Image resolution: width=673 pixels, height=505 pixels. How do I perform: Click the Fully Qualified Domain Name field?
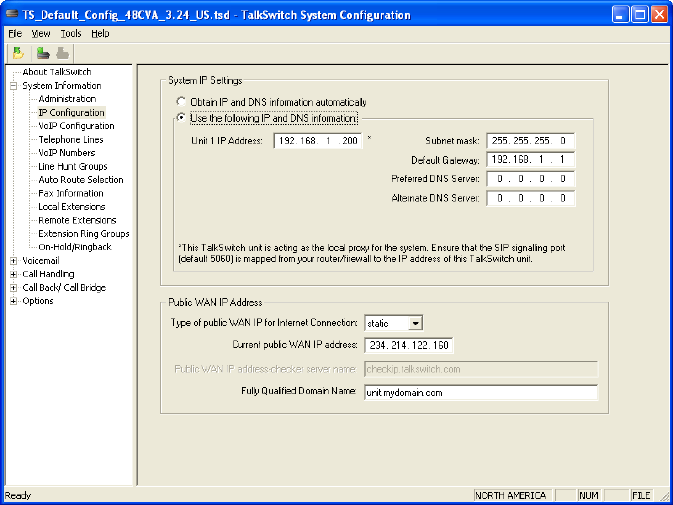(x=481, y=393)
